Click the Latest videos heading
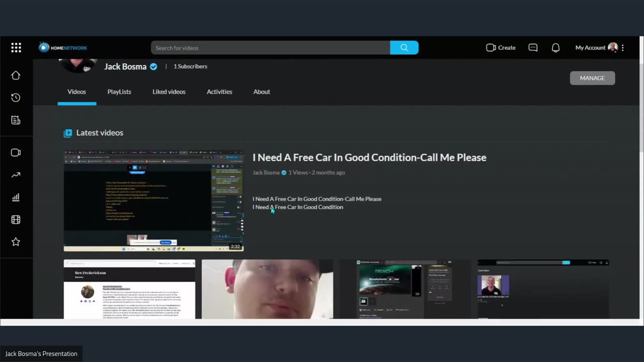This screenshot has height=362, width=644. (100, 133)
